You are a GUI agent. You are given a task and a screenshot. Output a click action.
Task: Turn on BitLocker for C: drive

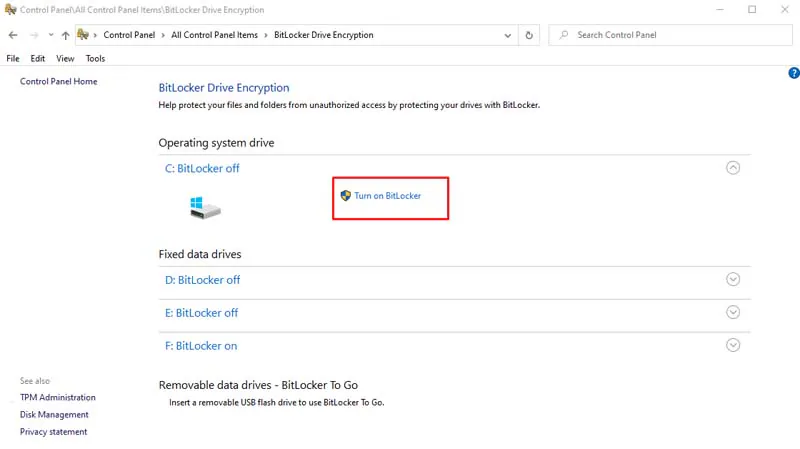tap(388, 196)
